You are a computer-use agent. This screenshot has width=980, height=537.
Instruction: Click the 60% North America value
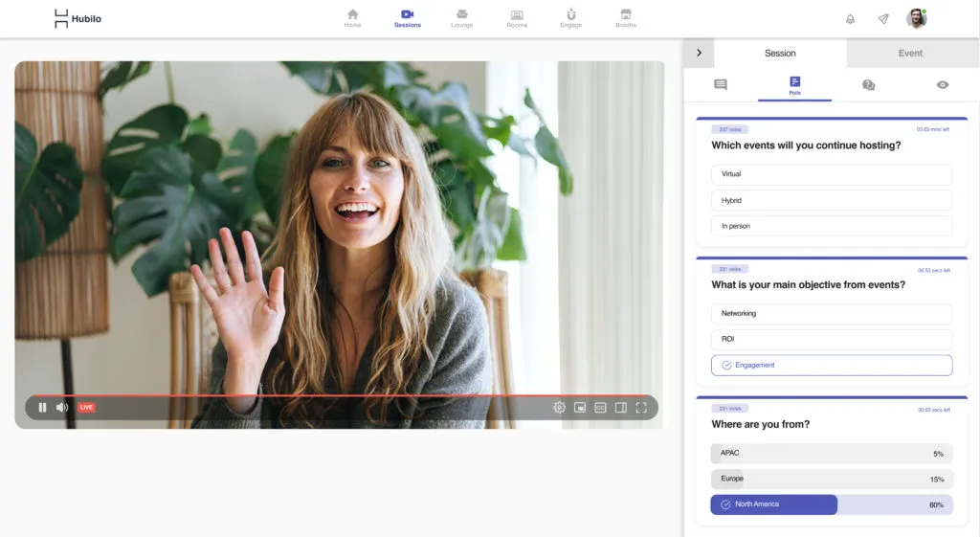(x=936, y=505)
